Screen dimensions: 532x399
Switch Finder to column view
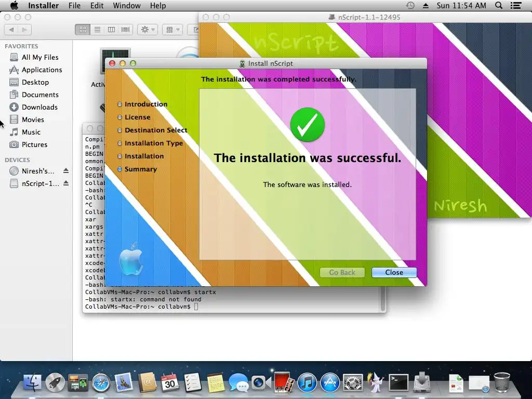[111, 30]
